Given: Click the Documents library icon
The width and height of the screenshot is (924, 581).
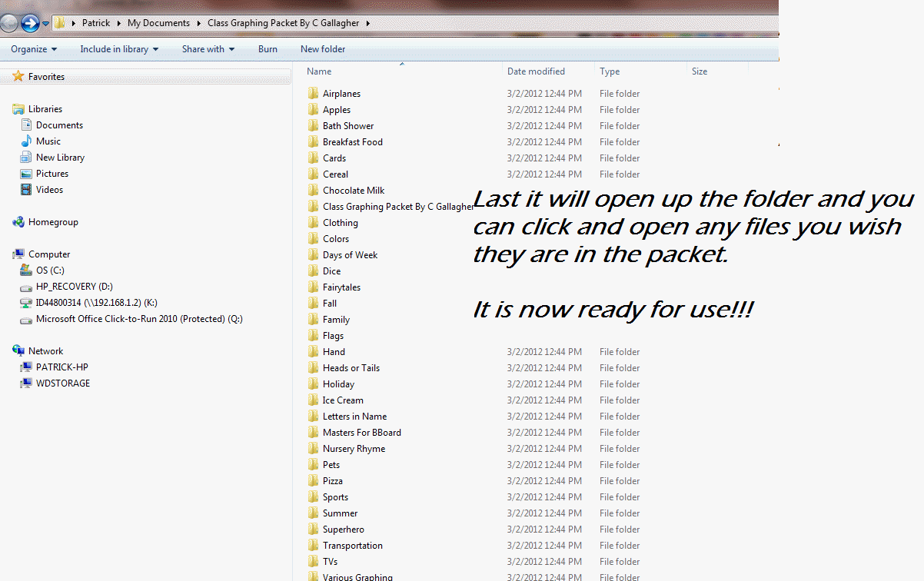Looking at the screenshot, I should point(26,125).
